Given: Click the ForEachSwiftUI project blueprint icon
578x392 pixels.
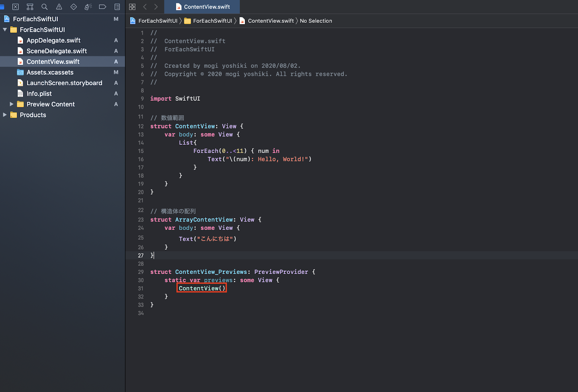Looking at the screenshot, I should [x=7, y=19].
